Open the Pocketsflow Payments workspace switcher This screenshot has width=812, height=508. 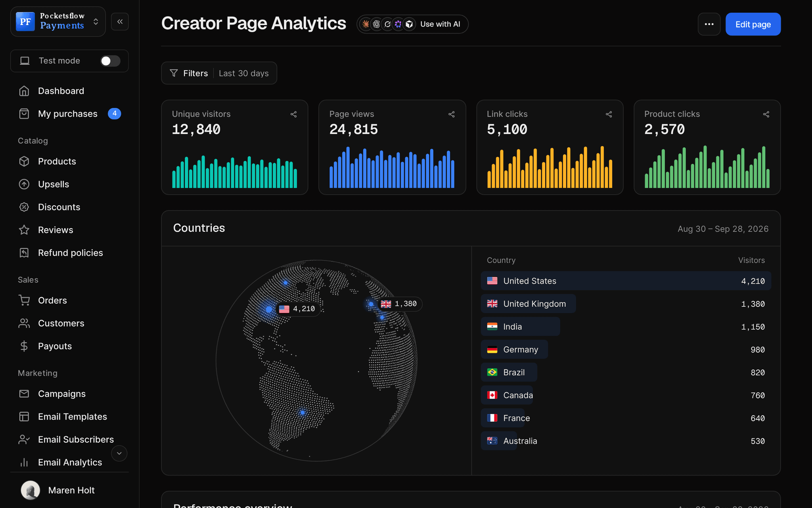click(x=58, y=21)
